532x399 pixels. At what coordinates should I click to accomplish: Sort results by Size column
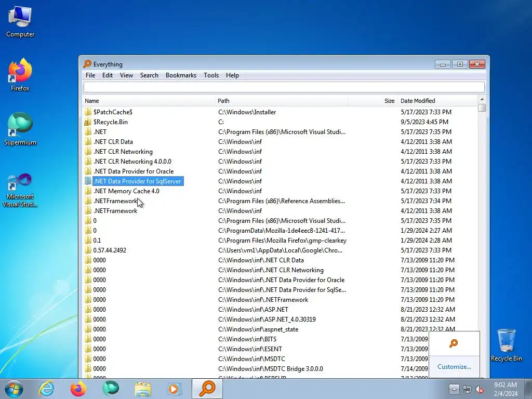[373, 101]
